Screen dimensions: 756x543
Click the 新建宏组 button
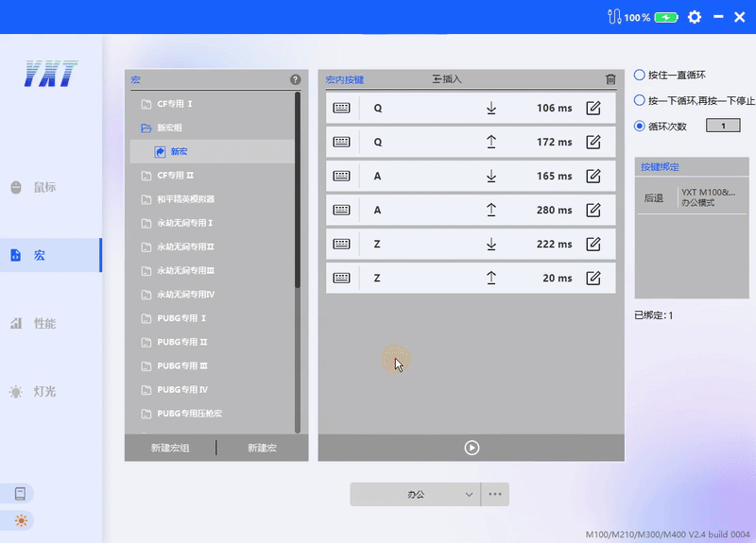[x=170, y=448]
